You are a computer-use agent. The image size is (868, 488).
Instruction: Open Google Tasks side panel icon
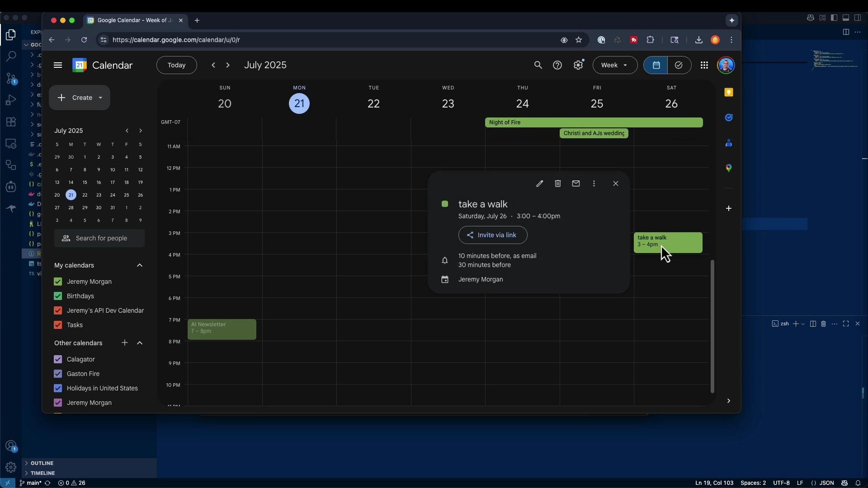pos(729,117)
